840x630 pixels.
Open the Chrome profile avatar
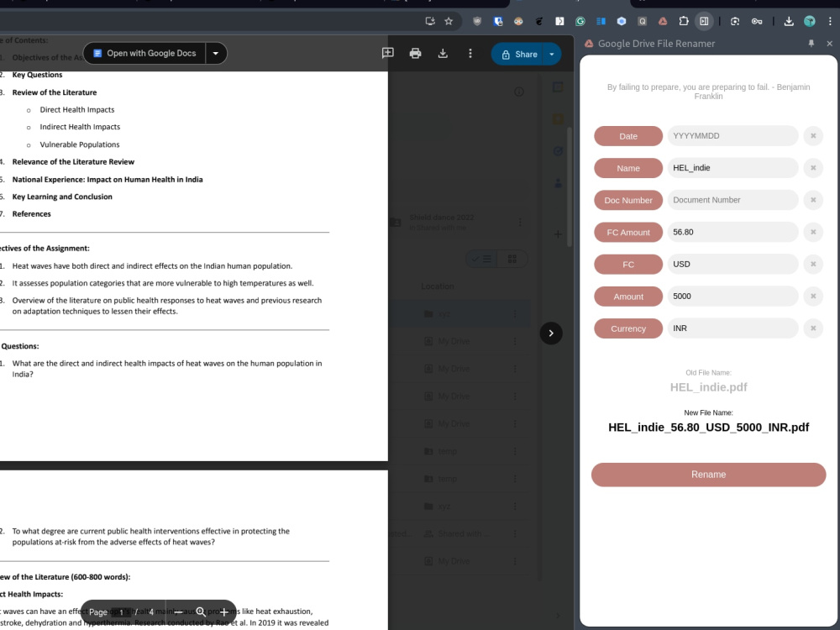point(810,22)
